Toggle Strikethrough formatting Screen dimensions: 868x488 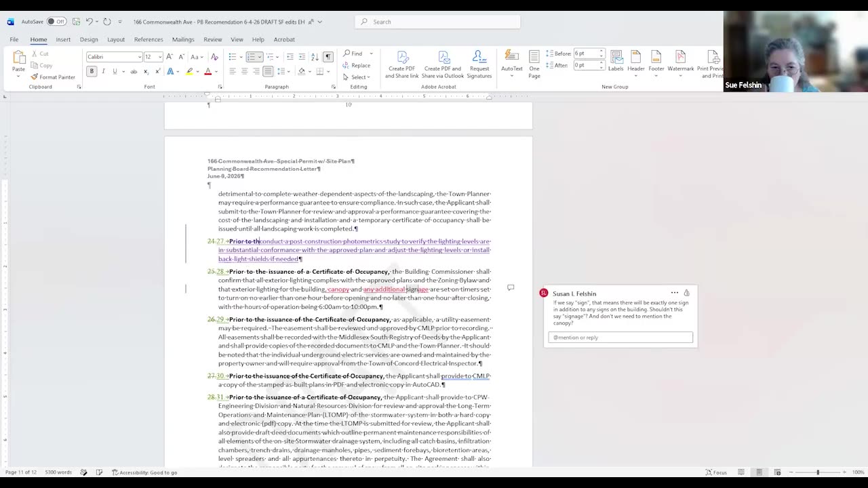point(134,71)
